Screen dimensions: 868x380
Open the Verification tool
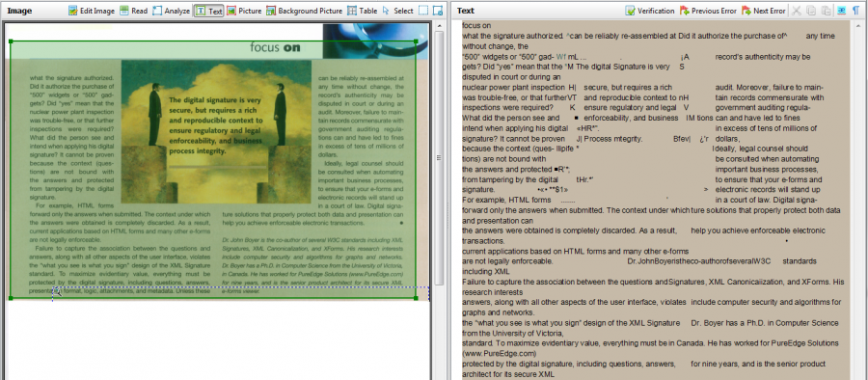point(650,11)
